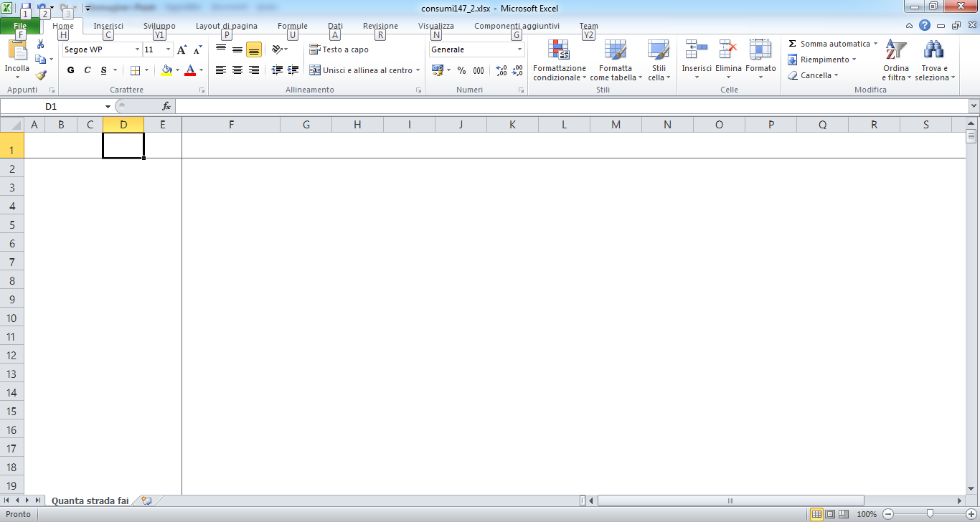Switch to Layout di pagina tab
The width and height of the screenshot is (980, 522).
pyautogui.click(x=227, y=26)
